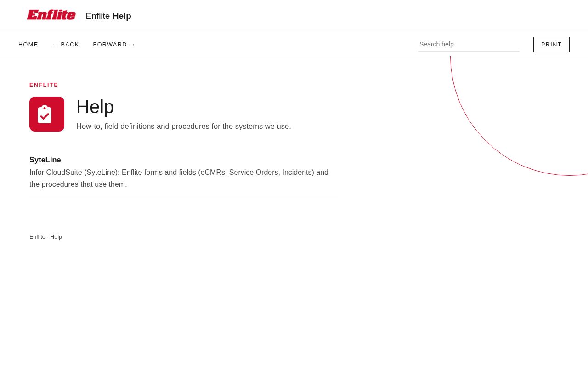Viewport: 588px width, 368px height.
Task: Click the How-to subtitle text
Action: [184, 126]
